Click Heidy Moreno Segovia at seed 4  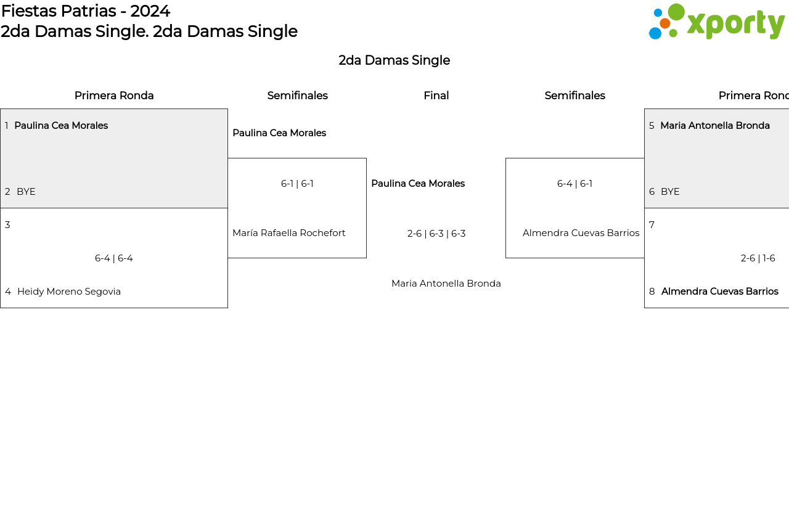69,292
